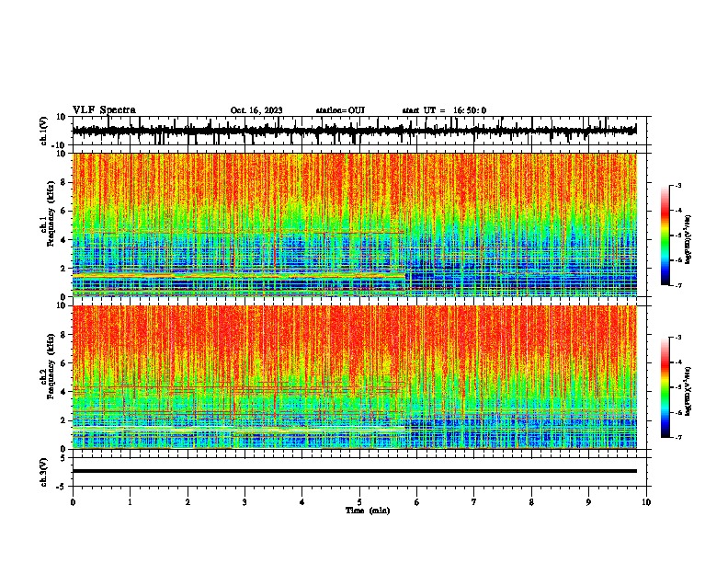Click the "-3" label on ch.1 color scale
This screenshot has width=728, height=563.
[x=678, y=186]
